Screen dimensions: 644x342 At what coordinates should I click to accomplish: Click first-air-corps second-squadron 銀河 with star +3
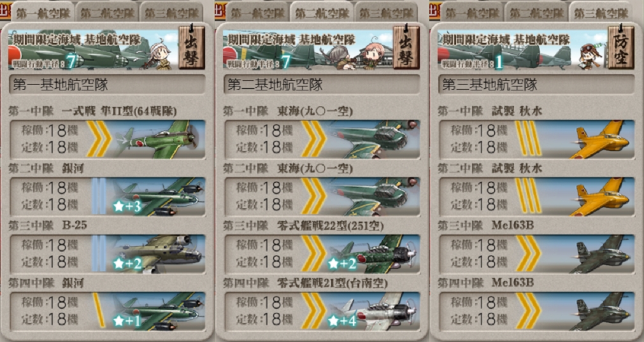tap(107, 196)
